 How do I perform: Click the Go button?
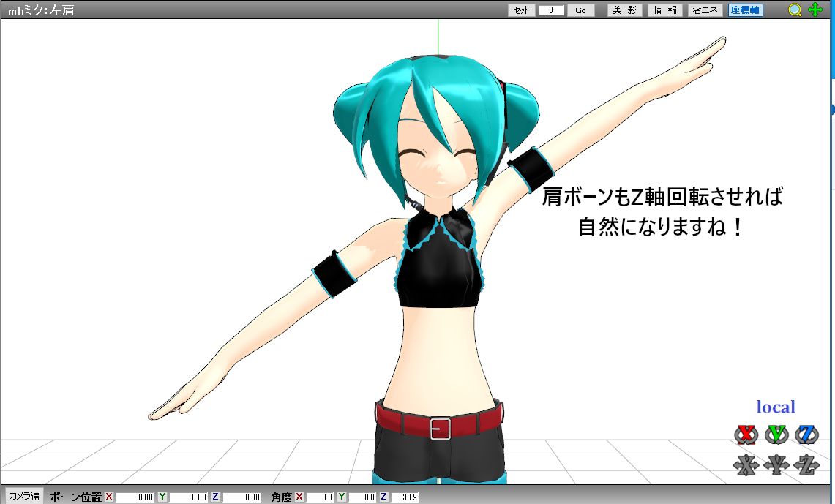click(580, 10)
